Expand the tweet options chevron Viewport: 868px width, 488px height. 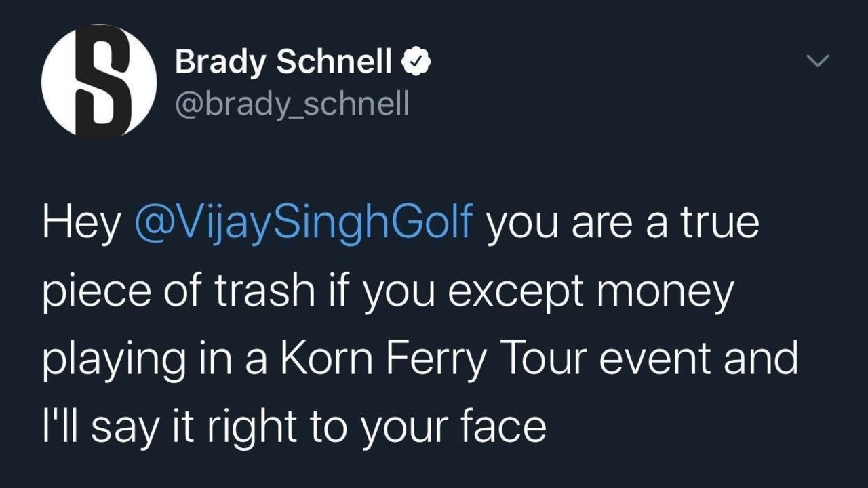[x=818, y=62]
